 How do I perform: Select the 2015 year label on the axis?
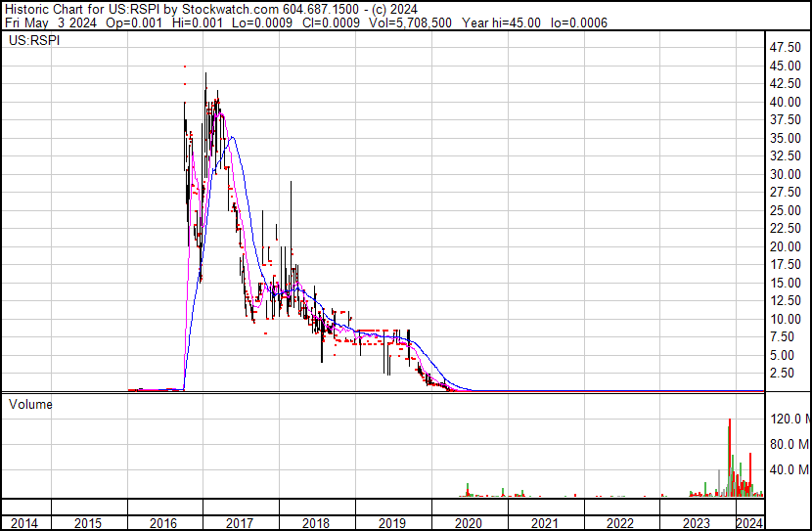click(x=88, y=523)
